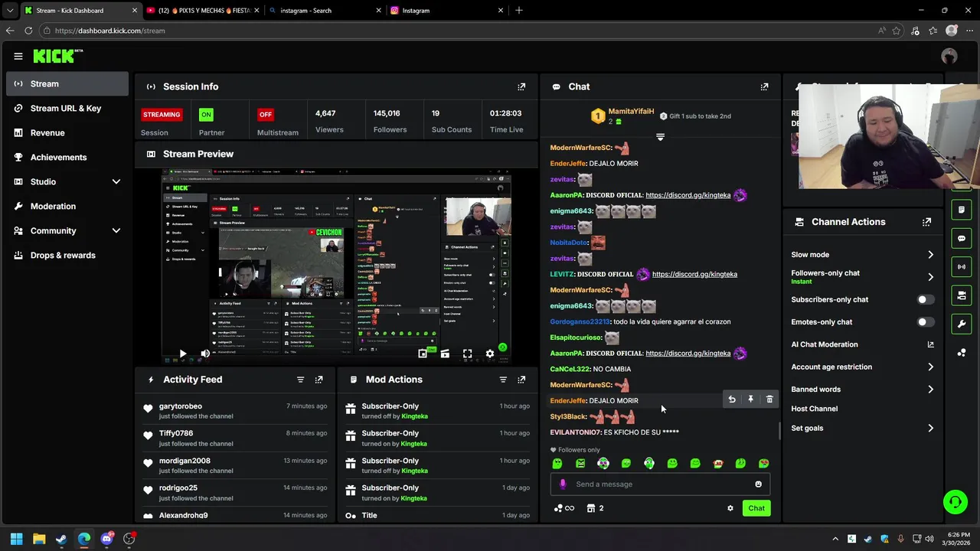The height and width of the screenshot is (551, 980).
Task: Open LEVITZ's discord.gg/kingteka link
Action: tap(694, 274)
